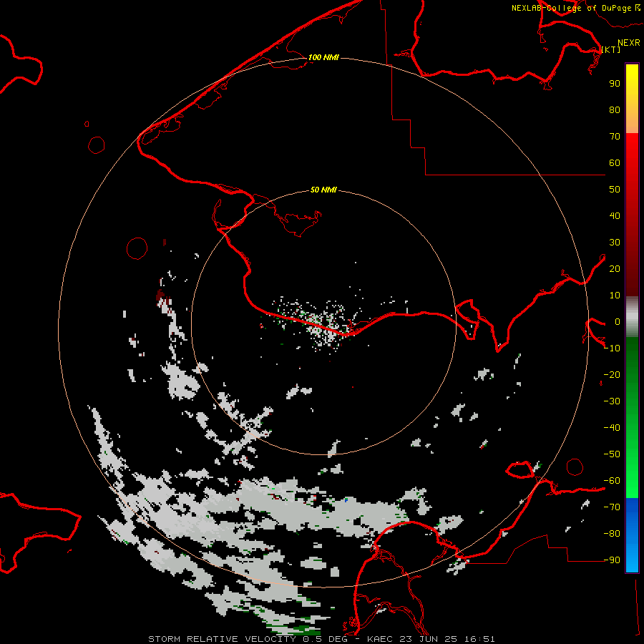644x644 pixels.
Task: Click the "50 NMI" range ring label
Action: point(323,190)
